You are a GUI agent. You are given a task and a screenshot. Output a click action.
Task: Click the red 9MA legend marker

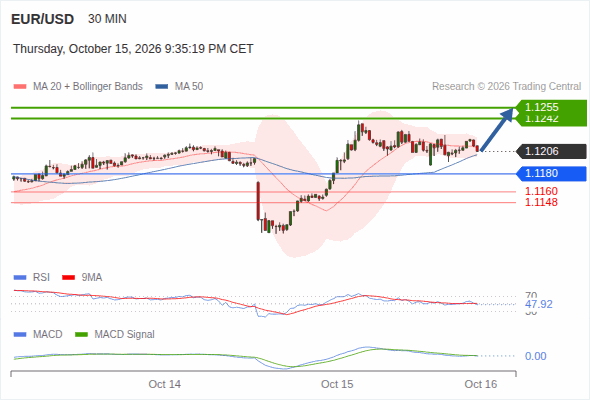tap(68, 278)
